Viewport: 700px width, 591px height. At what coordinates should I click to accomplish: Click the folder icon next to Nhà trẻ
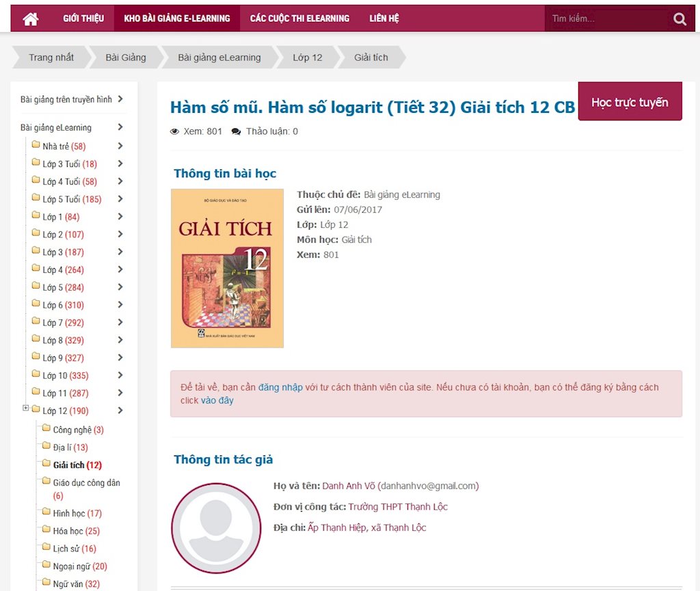(x=36, y=146)
